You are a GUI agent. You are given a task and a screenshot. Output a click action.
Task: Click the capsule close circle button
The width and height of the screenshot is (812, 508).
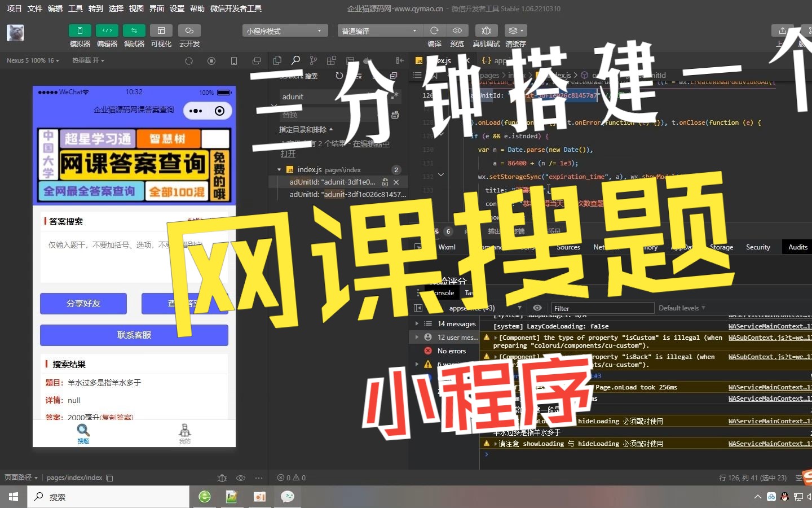coord(220,111)
